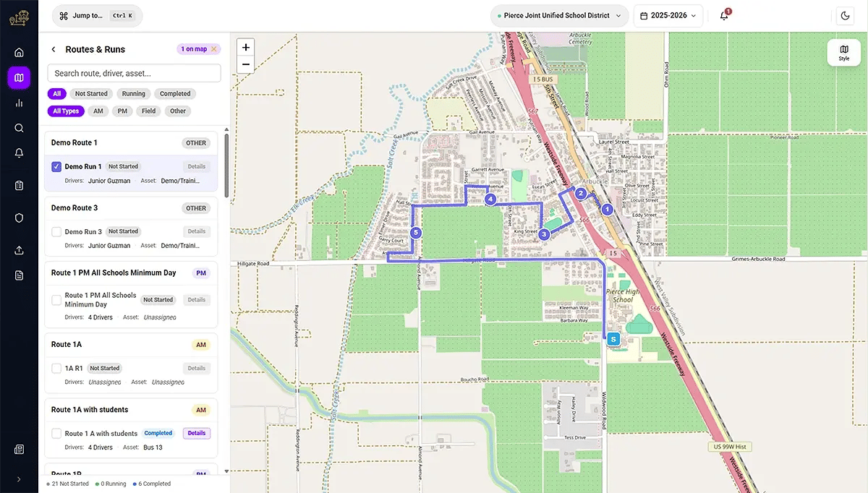Click the AM badge on Route 1A

201,345
